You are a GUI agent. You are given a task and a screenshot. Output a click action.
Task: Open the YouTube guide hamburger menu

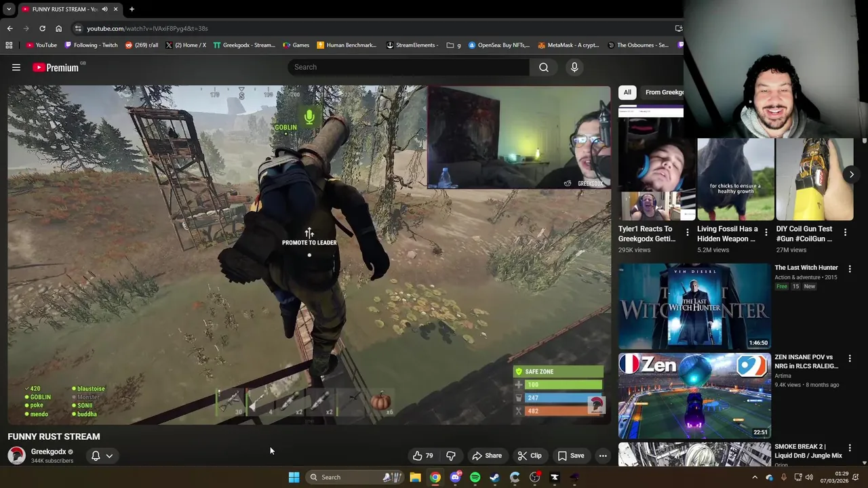[16, 67]
